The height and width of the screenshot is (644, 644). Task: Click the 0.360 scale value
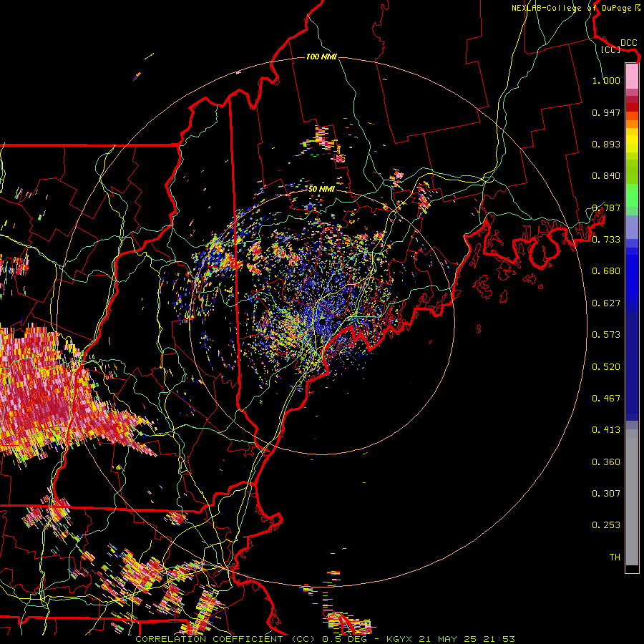pyautogui.click(x=606, y=462)
